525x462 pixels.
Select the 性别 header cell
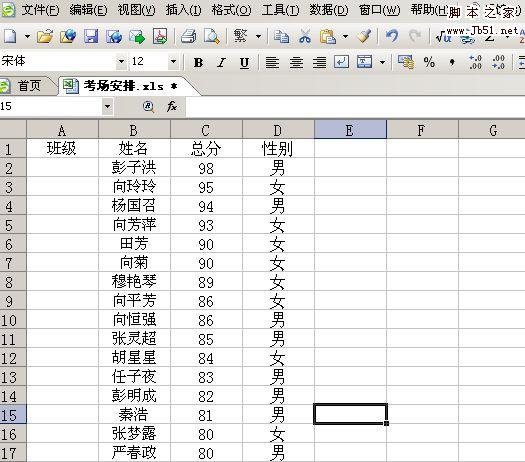tap(278, 148)
